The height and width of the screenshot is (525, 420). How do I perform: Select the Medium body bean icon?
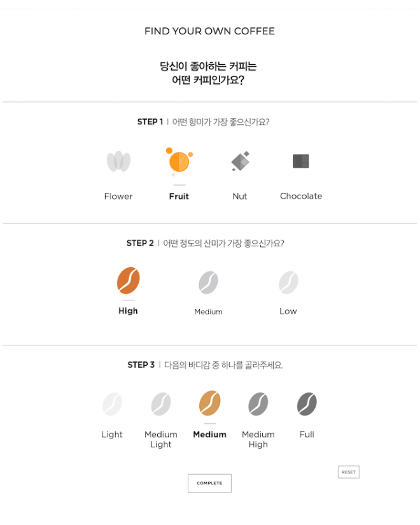[209, 403]
